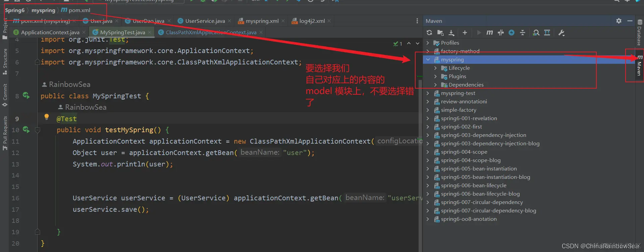Expand the myspring-test module
This screenshot has height=252, width=644.
click(428, 93)
